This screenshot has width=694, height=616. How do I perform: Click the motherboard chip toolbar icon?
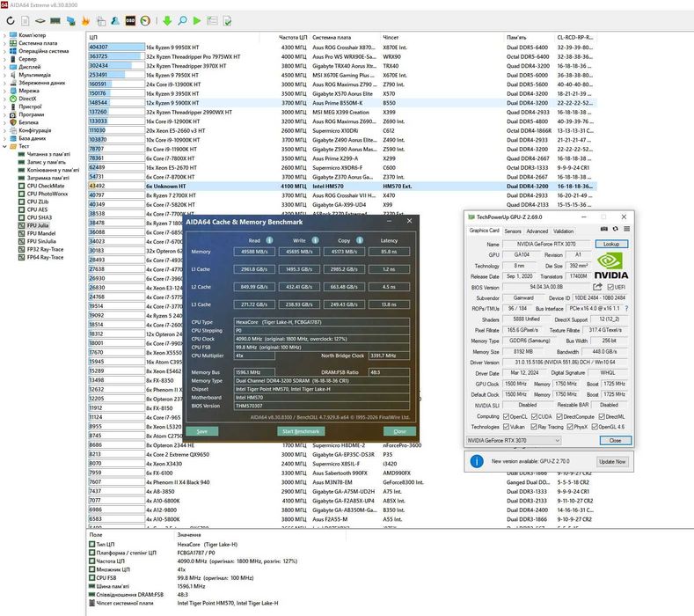pos(40,21)
